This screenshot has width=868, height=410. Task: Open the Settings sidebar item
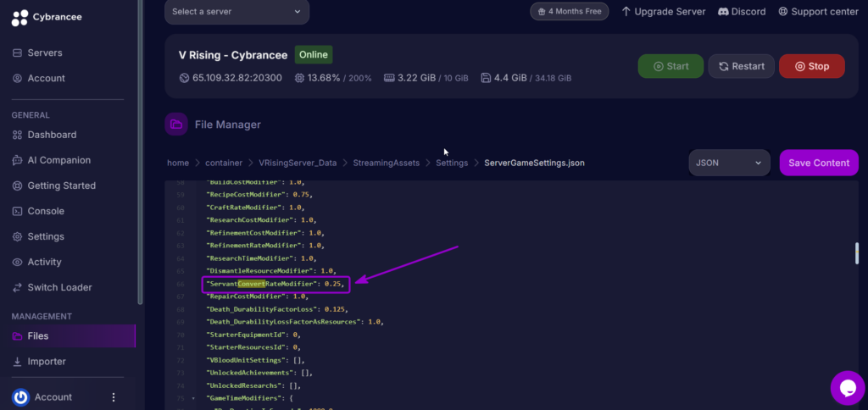click(x=38, y=237)
